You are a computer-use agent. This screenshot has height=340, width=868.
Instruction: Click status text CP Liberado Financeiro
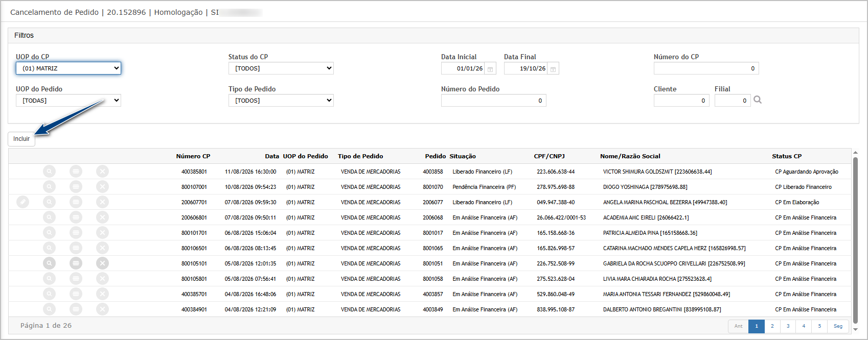[803, 187]
